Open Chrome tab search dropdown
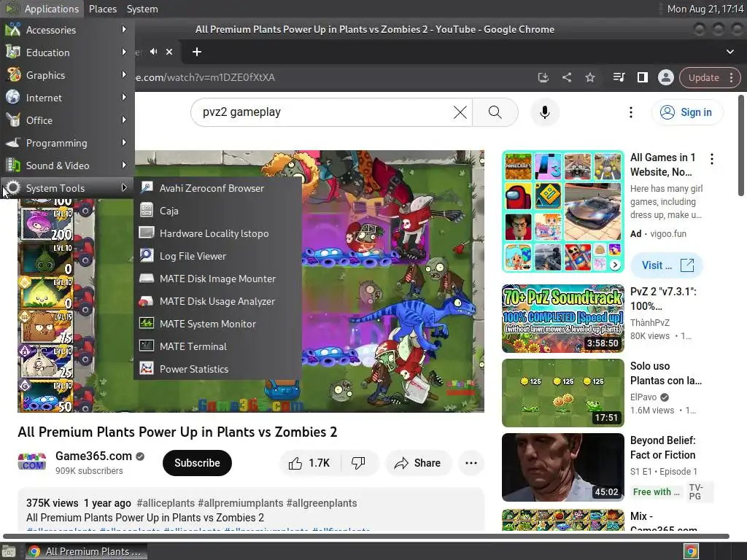The image size is (747, 560). (729, 52)
